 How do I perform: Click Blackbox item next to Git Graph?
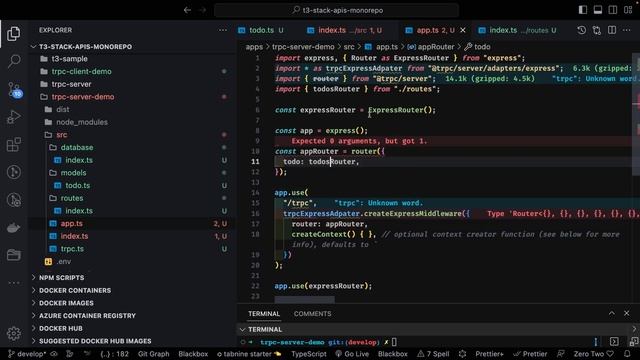pyautogui.click(x=193, y=354)
